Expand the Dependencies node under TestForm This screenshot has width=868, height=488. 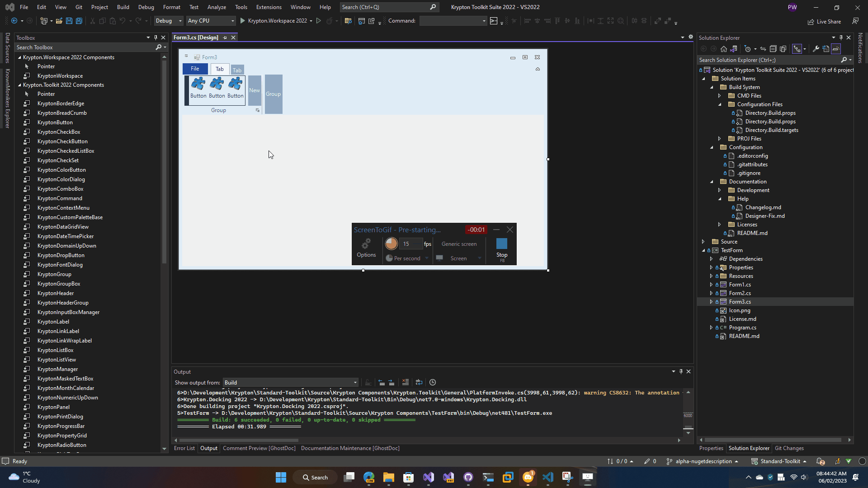(711, 259)
